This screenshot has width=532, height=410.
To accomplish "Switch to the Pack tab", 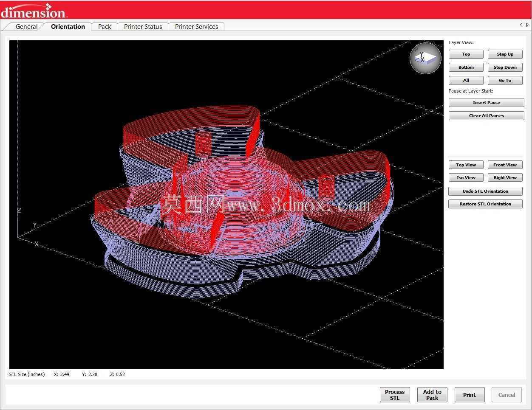I will pos(105,26).
